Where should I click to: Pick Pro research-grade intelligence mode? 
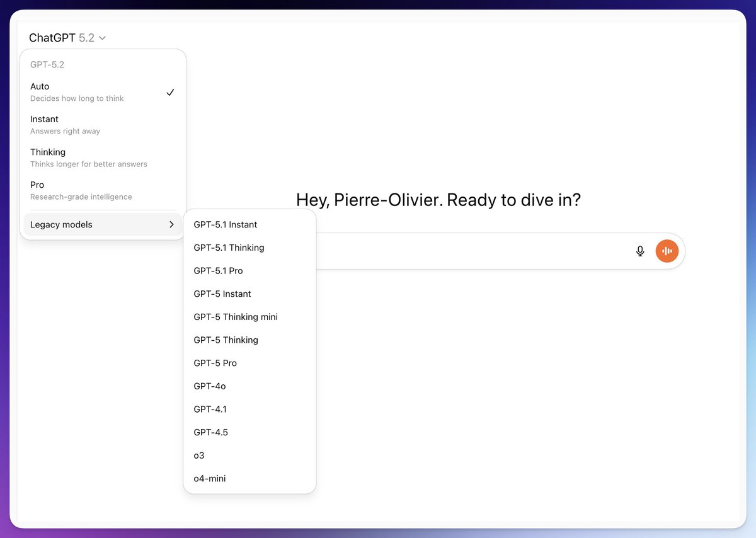pyautogui.click(x=103, y=190)
